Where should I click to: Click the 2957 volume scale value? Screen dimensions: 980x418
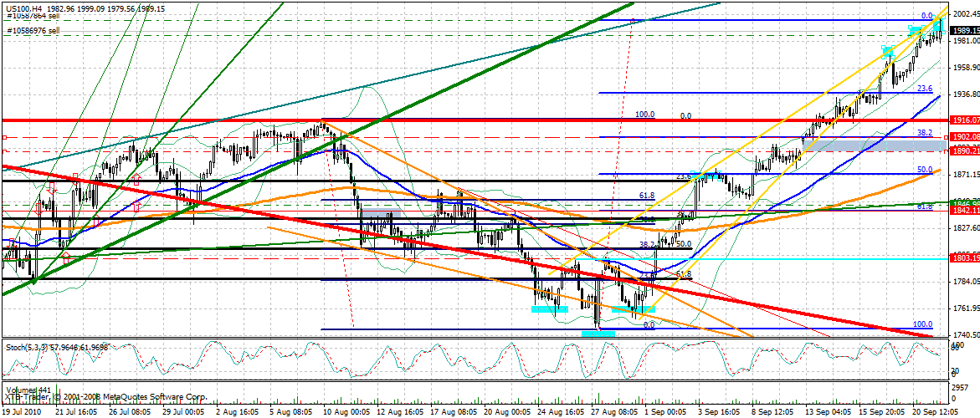click(x=959, y=387)
